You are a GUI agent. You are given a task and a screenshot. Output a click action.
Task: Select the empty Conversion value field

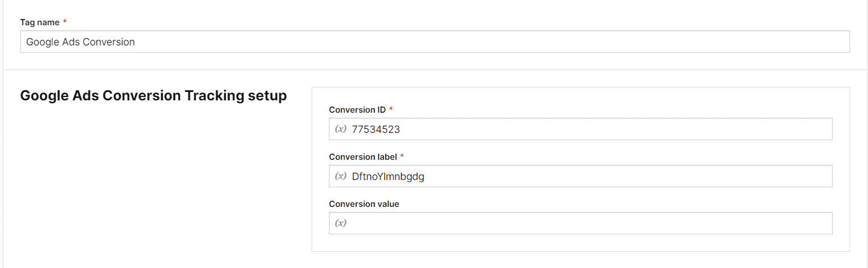click(581, 223)
